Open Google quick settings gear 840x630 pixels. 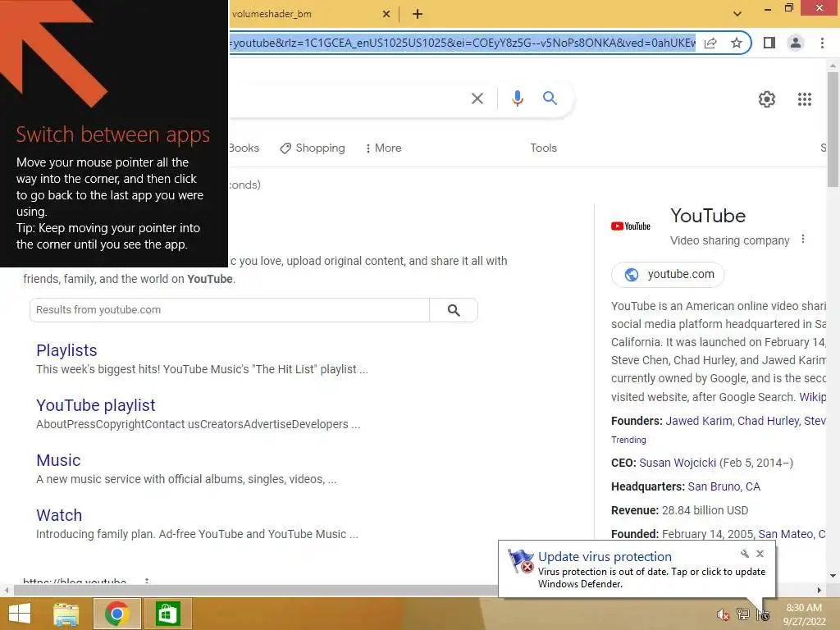[x=767, y=99]
